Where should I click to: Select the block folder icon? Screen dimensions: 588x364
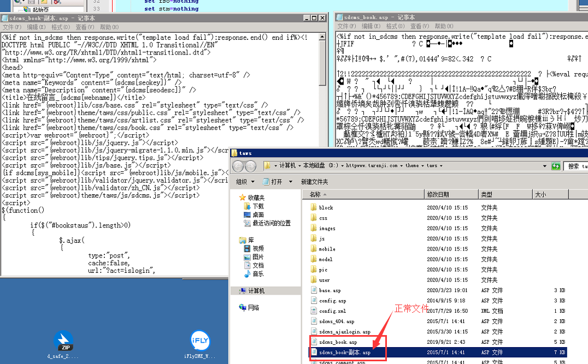pyautogui.click(x=314, y=207)
